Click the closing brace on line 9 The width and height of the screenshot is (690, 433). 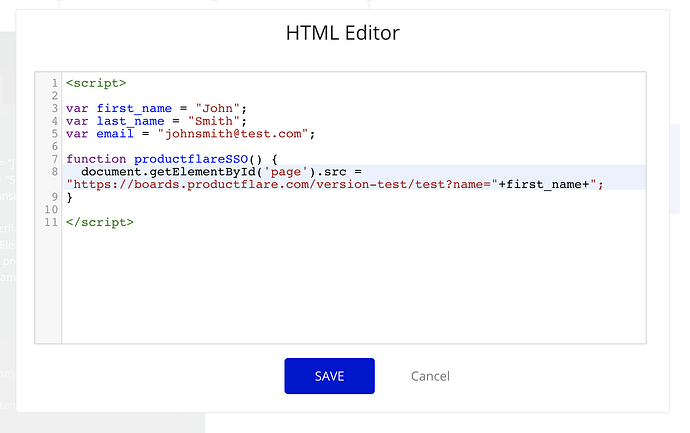(x=70, y=197)
